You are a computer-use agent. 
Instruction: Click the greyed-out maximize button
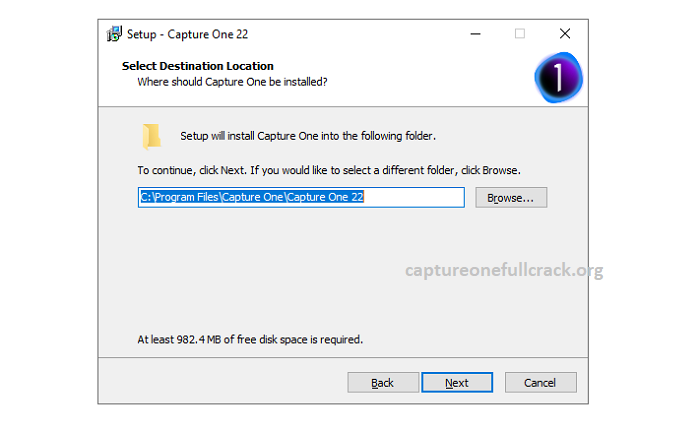point(520,34)
